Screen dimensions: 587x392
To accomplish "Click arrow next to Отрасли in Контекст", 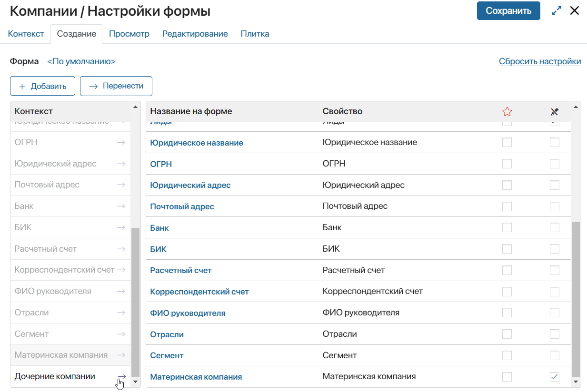I will [121, 313].
